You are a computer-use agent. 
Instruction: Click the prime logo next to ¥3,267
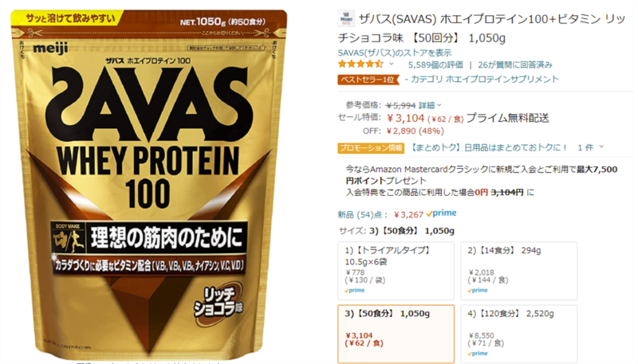442,213
